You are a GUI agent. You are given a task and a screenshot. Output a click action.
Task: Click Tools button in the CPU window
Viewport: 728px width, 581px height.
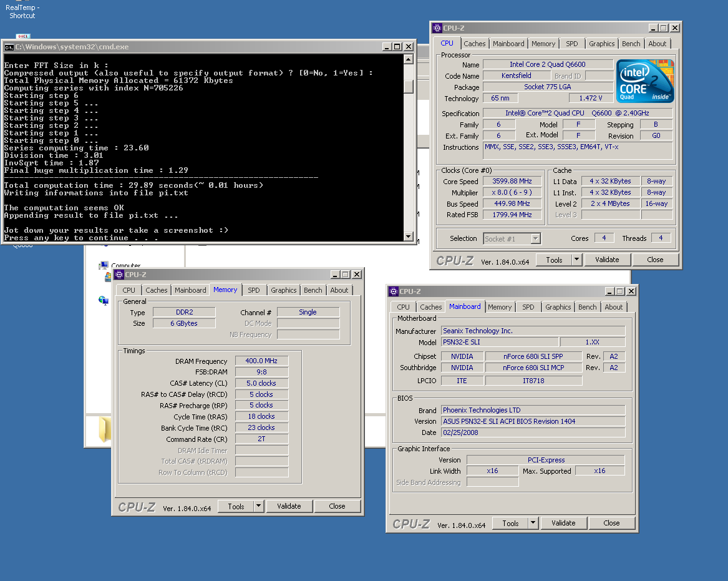click(554, 260)
